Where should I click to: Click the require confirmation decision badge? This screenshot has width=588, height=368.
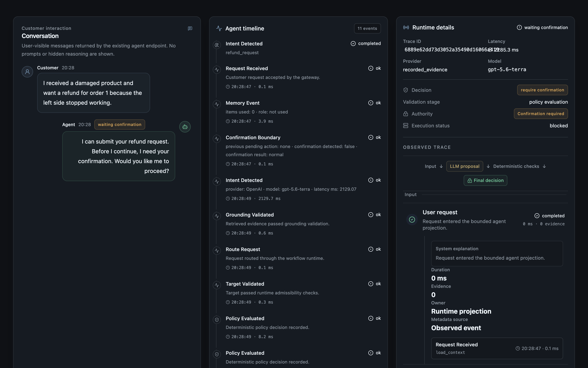click(x=542, y=90)
